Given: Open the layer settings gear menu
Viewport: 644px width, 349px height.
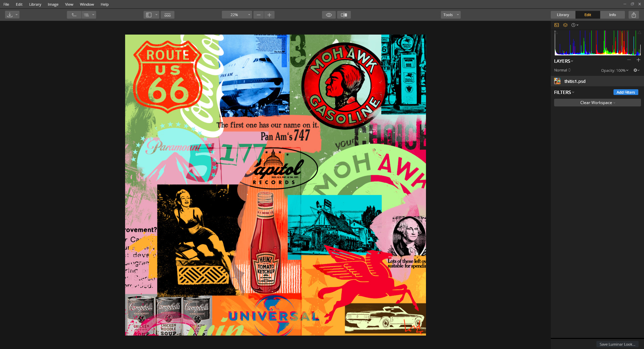Looking at the screenshot, I should click(x=636, y=70).
